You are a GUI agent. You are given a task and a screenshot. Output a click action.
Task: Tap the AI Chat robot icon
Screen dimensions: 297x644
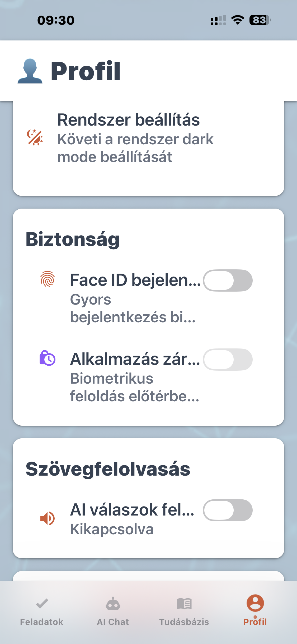(113, 604)
